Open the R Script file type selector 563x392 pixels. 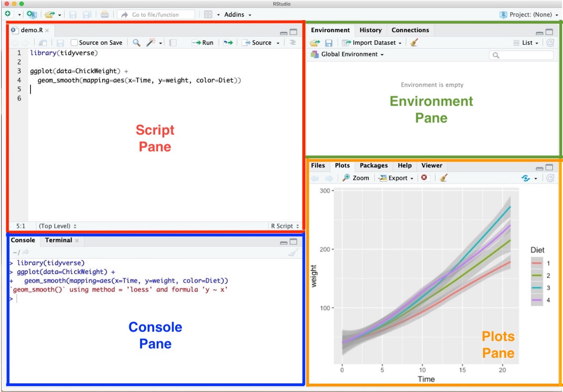pyautogui.click(x=285, y=226)
